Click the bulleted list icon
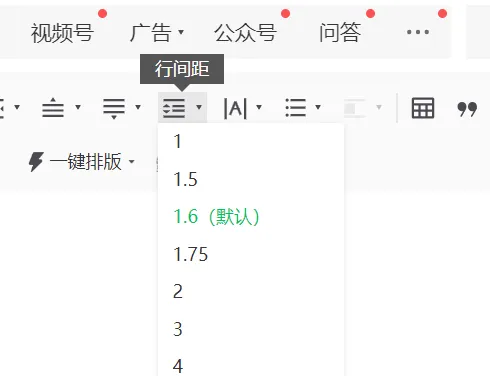 pos(296,108)
